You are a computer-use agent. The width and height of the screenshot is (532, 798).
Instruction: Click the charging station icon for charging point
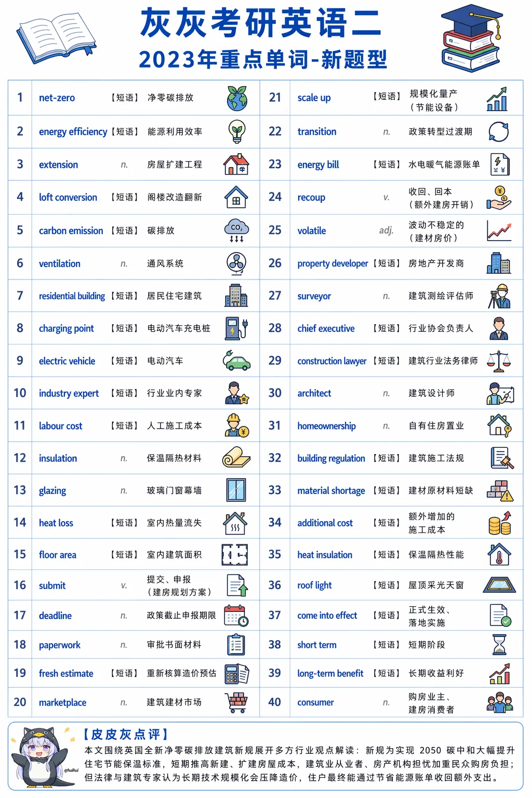237,328
